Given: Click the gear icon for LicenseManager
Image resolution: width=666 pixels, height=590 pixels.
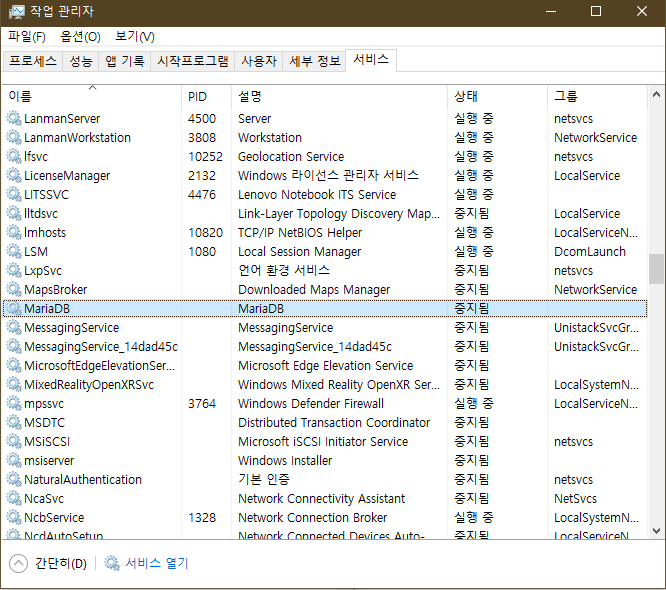Looking at the screenshot, I should coord(14,175).
